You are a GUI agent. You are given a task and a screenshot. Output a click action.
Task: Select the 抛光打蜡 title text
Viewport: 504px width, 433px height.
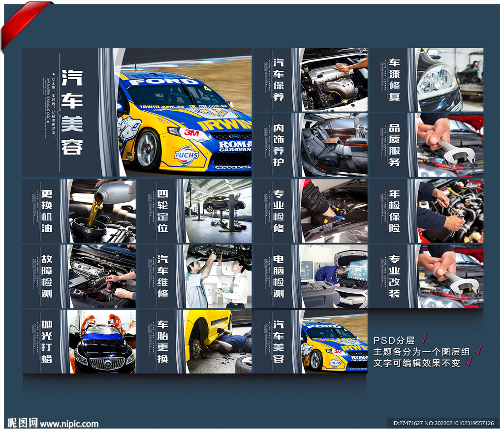(47, 342)
